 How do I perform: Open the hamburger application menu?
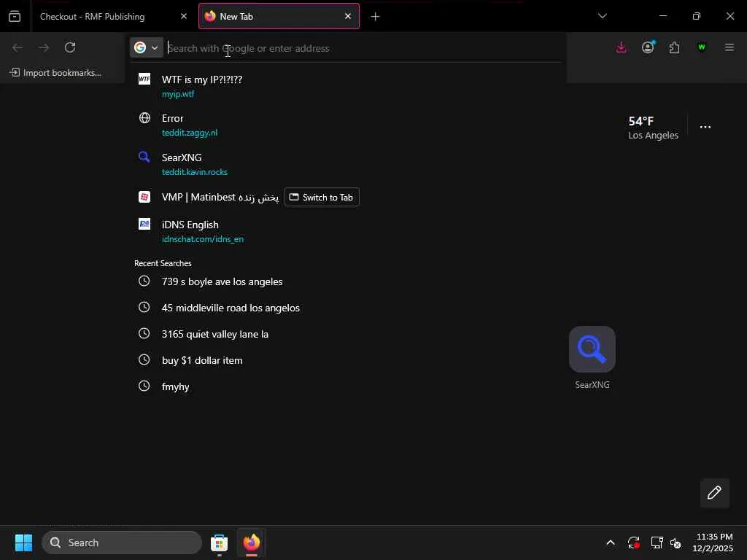point(729,47)
